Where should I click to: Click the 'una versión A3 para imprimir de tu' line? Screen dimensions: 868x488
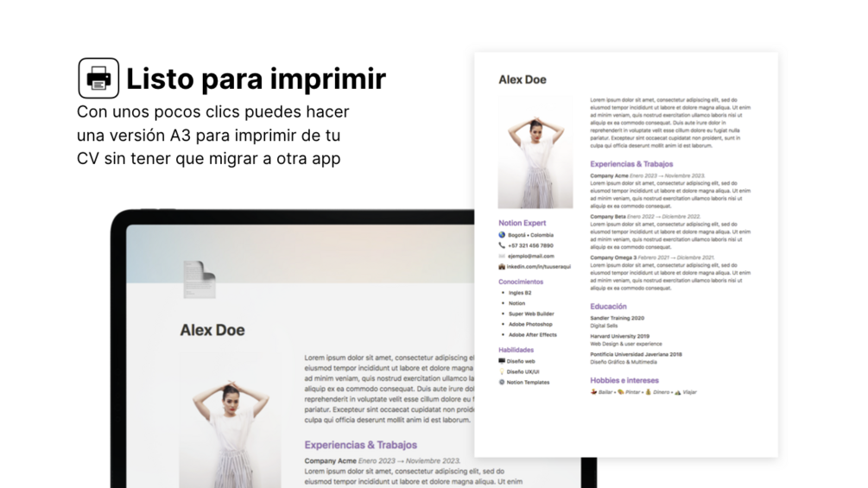pos(209,135)
